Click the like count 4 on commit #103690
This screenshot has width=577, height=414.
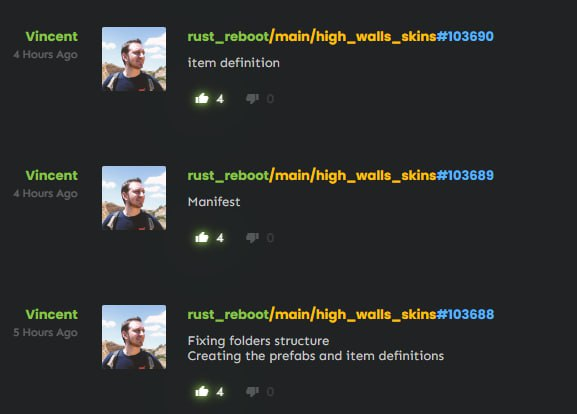(220, 99)
